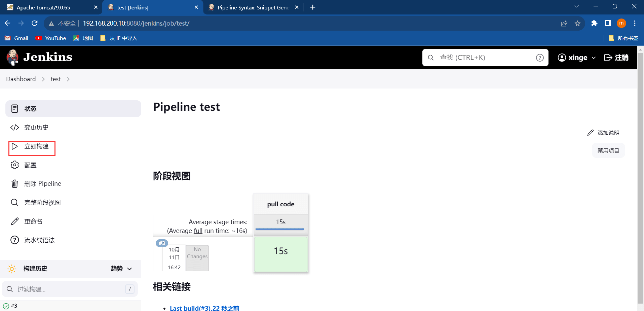This screenshot has width=644, height=311.
Task: Click the address bar URL
Action: (136, 24)
